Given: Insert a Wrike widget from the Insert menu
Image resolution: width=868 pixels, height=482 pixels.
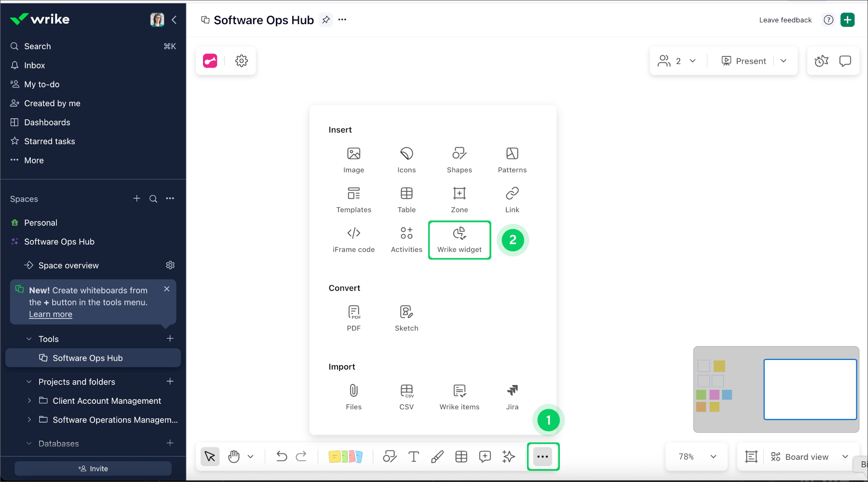Looking at the screenshot, I should tap(459, 240).
